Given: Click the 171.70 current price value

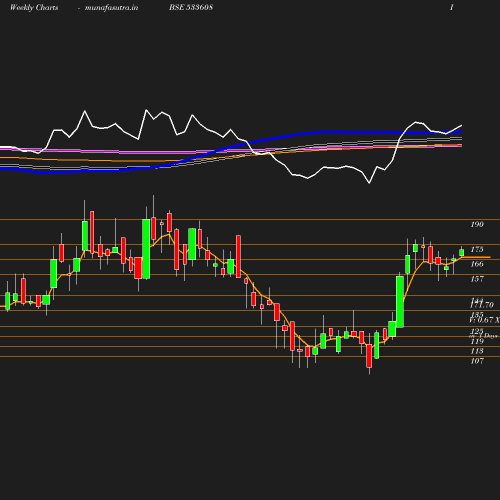Looking at the screenshot, I should (482, 305).
